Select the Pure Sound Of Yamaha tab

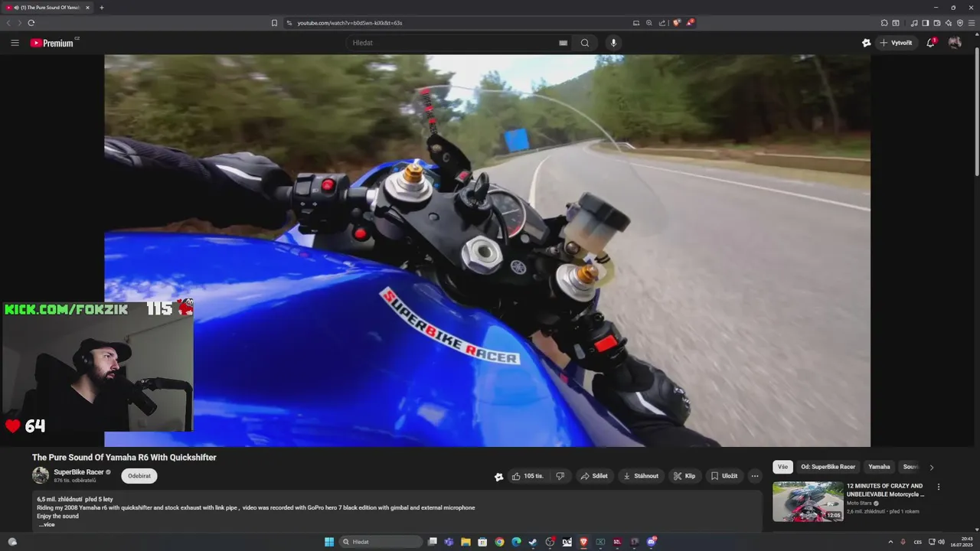(47, 8)
